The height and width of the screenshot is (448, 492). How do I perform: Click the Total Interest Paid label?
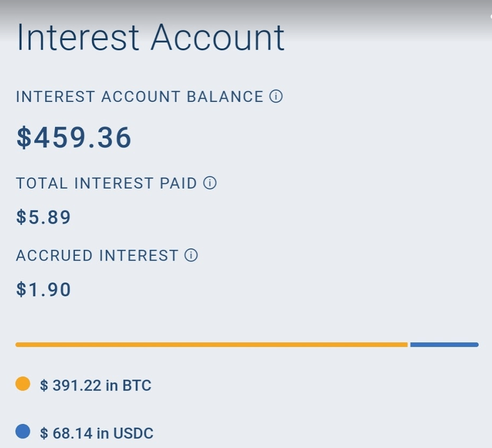coord(106,183)
